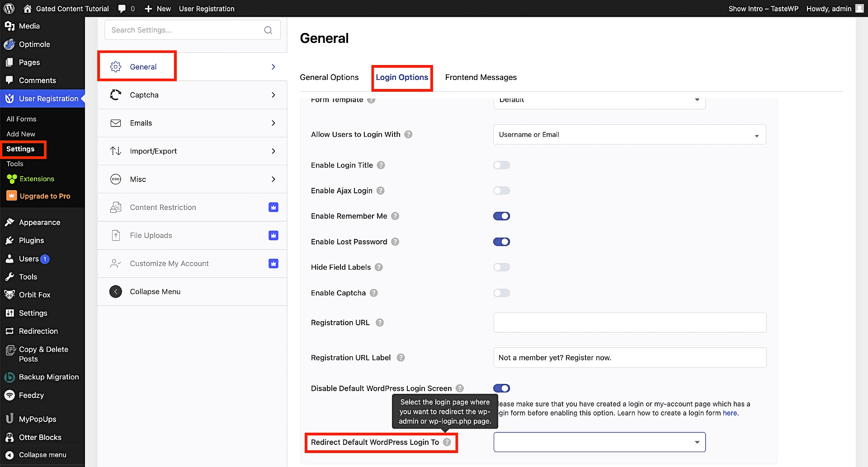The width and height of the screenshot is (868, 467).
Task: Click the Customize My Account pro crown badge
Action: (274, 263)
